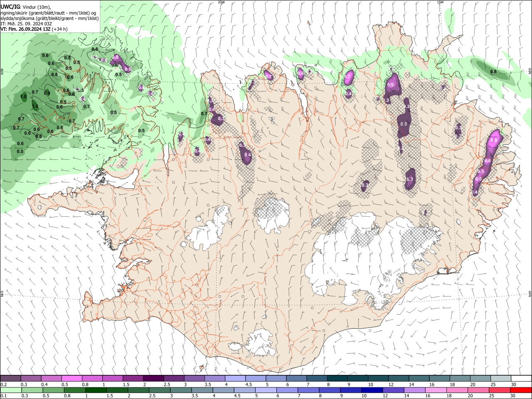Image resolution: width=532 pixels, height=399 pixels.
Task: Pick top scale swatch between 1.5 and 2
Action: [x=133, y=378]
